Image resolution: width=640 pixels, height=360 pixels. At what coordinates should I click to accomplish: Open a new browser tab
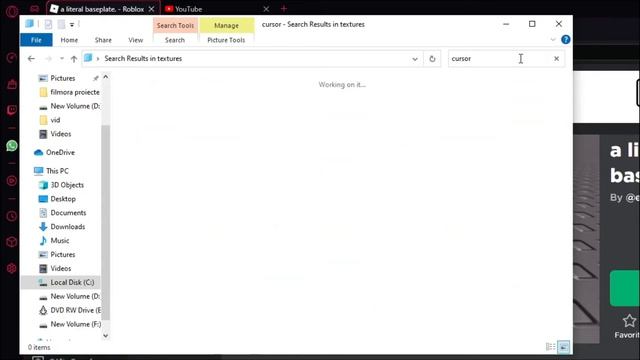284,8
